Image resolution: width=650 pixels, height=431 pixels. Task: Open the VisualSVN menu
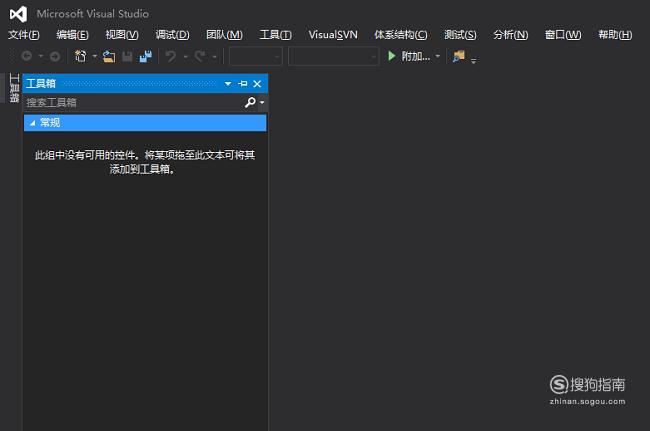[333, 35]
